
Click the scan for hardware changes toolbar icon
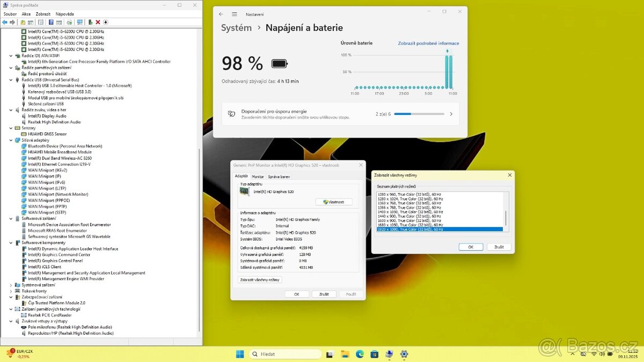click(70, 22)
